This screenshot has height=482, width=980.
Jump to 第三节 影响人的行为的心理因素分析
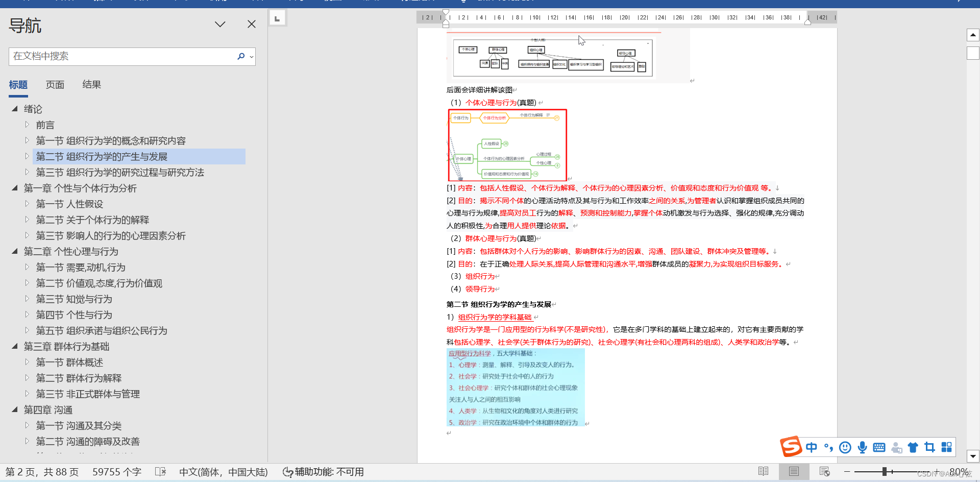[x=111, y=235]
